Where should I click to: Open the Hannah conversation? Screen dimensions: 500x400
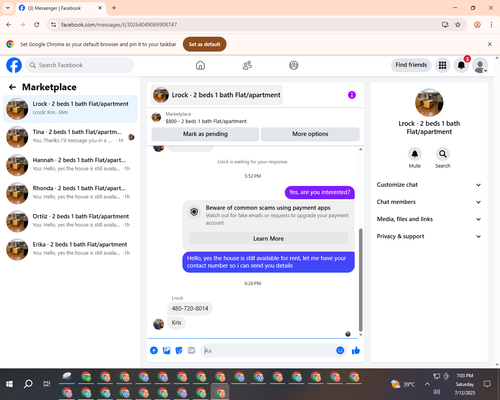pos(70,165)
